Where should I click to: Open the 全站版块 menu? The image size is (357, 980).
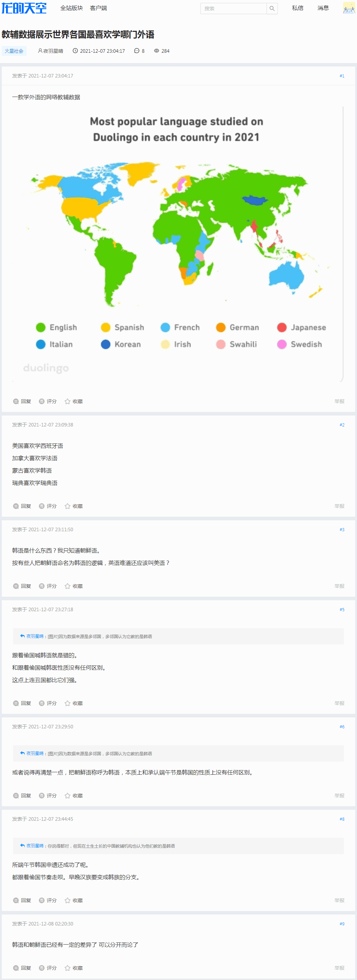pyautogui.click(x=71, y=8)
